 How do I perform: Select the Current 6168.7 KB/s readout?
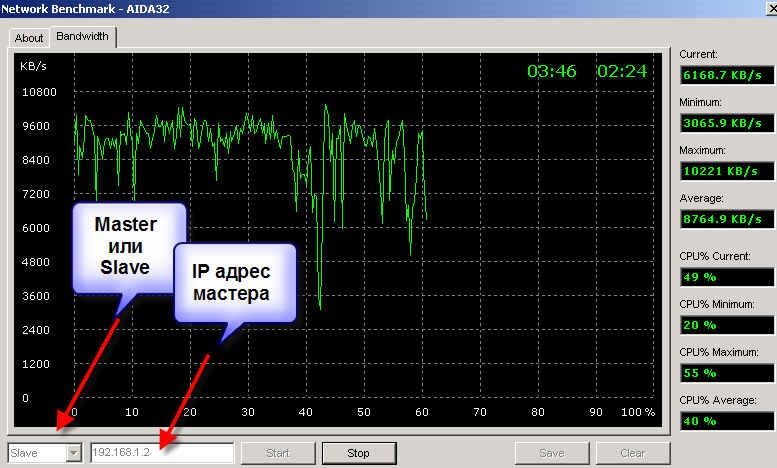point(725,75)
